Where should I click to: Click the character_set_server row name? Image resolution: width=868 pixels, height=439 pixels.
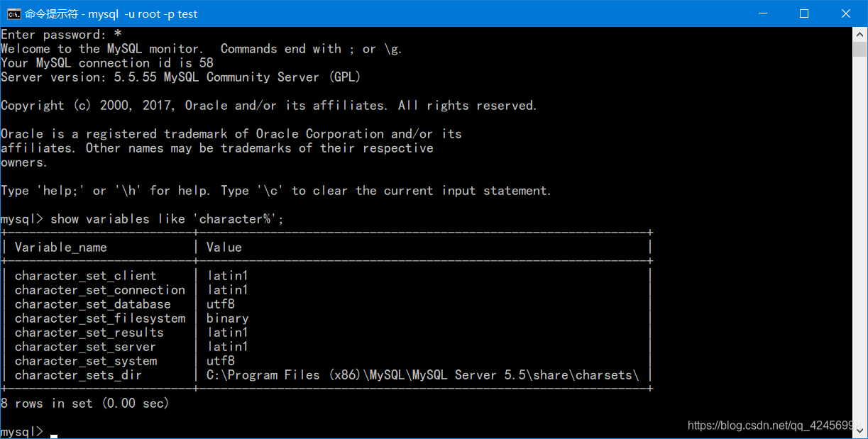pos(86,347)
